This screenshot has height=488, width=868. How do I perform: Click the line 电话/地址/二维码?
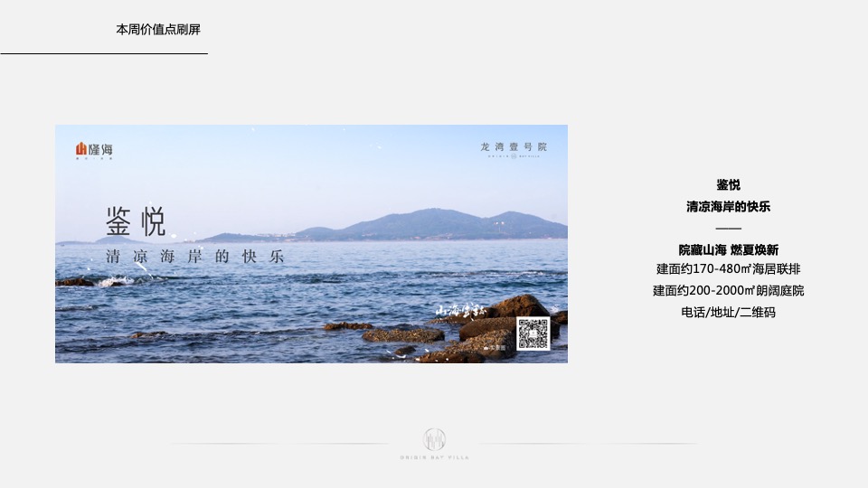tap(728, 313)
